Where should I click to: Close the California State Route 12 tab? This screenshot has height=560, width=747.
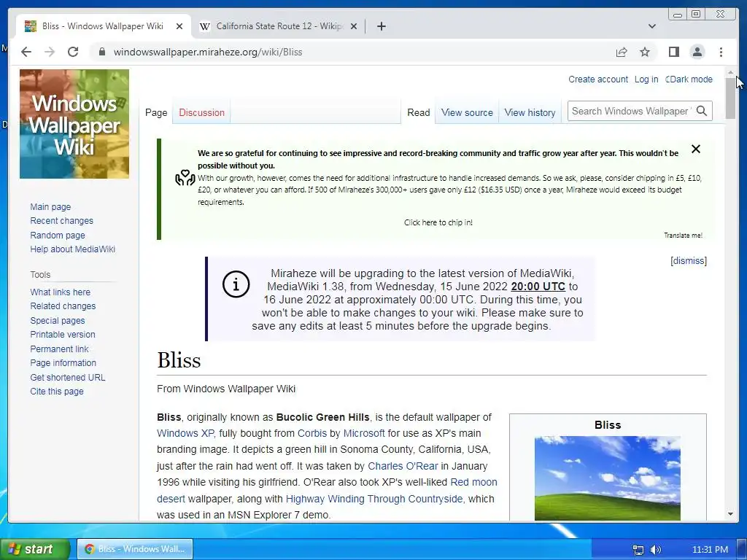pyautogui.click(x=354, y=26)
